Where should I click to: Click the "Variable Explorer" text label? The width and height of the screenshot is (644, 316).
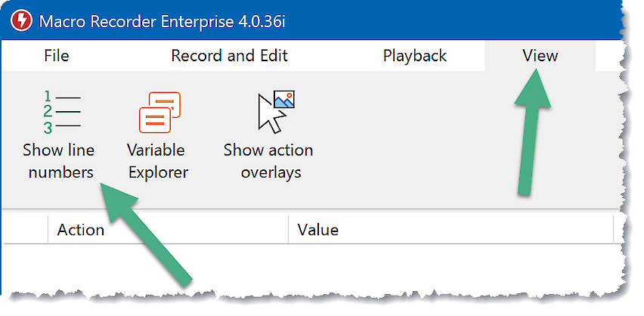coord(157,161)
